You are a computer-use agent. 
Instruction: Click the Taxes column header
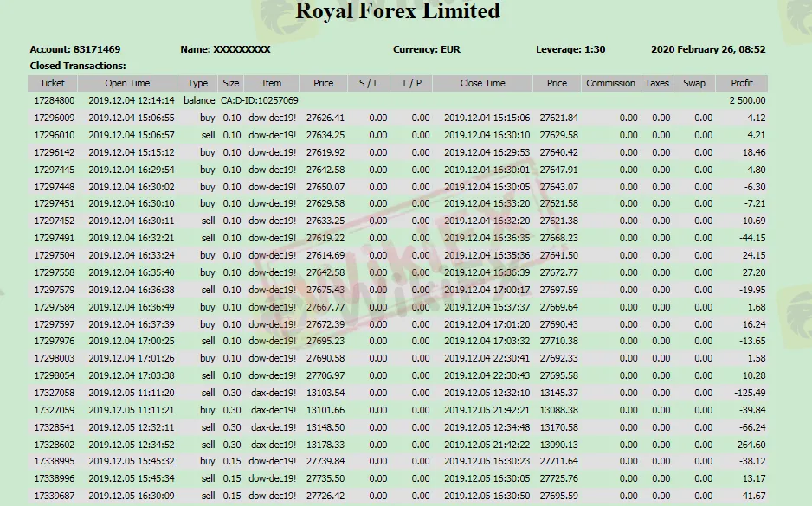point(657,83)
